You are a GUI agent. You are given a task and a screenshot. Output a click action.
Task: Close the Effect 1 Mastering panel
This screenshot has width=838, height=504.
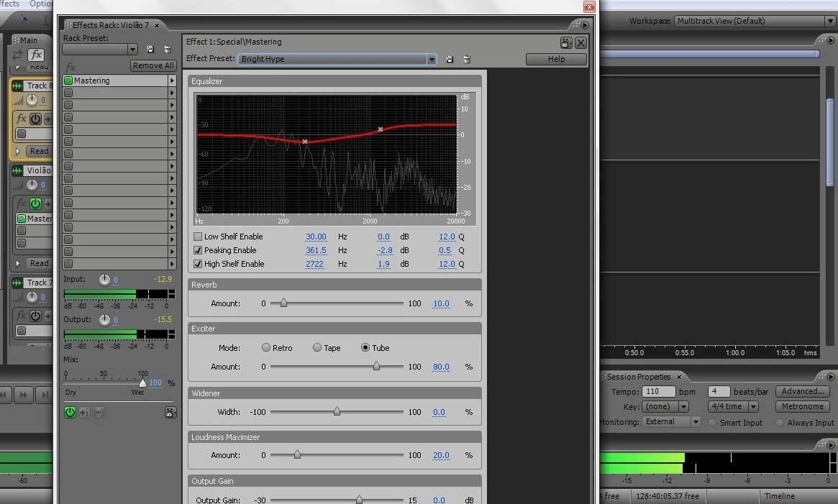click(x=581, y=42)
